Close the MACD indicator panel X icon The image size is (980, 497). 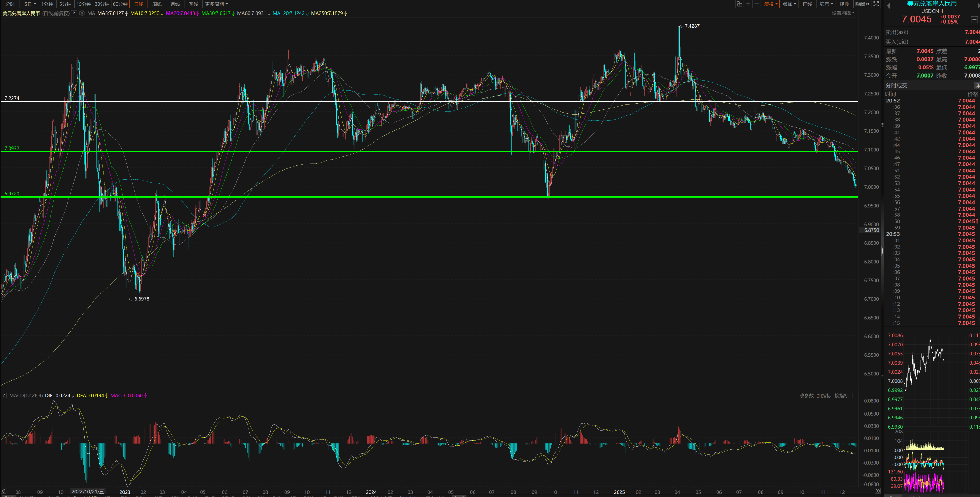(x=855, y=395)
